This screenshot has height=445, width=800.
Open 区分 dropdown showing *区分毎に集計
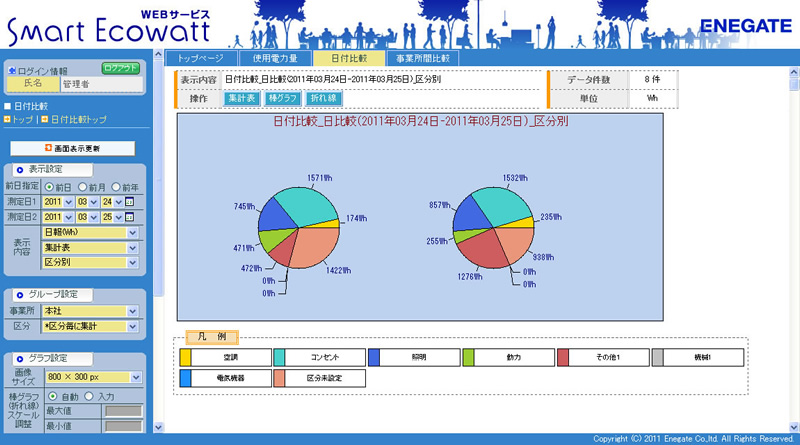[x=90, y=326]
